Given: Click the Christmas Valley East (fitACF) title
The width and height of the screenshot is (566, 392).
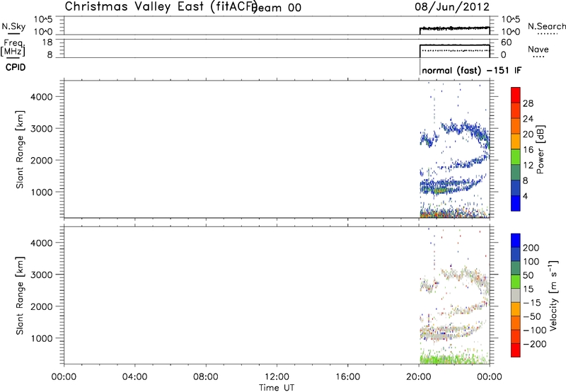Looking at the screenshot, I should tap(161, 7).
